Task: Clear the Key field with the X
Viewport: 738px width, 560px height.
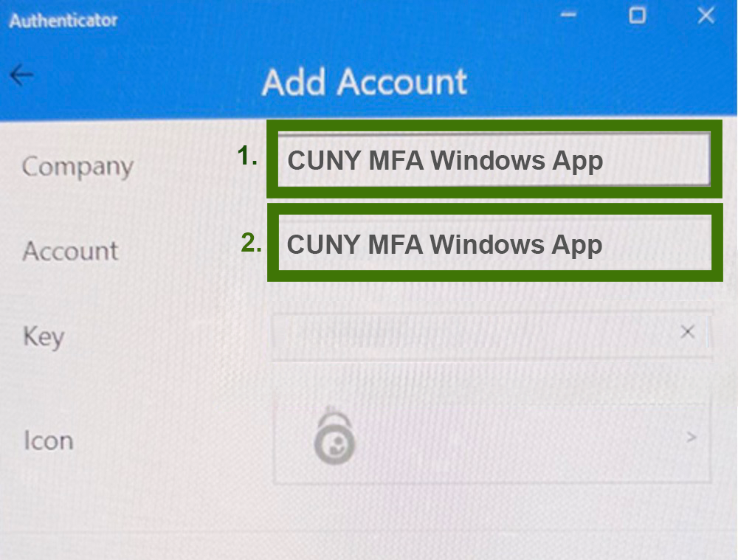Action: click(x=688, y=332)
